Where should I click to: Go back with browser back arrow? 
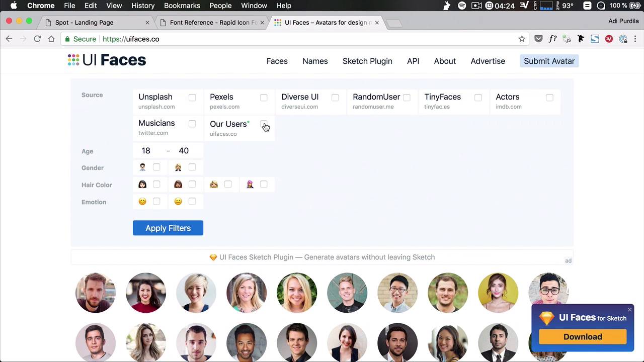tap(9, 39)
